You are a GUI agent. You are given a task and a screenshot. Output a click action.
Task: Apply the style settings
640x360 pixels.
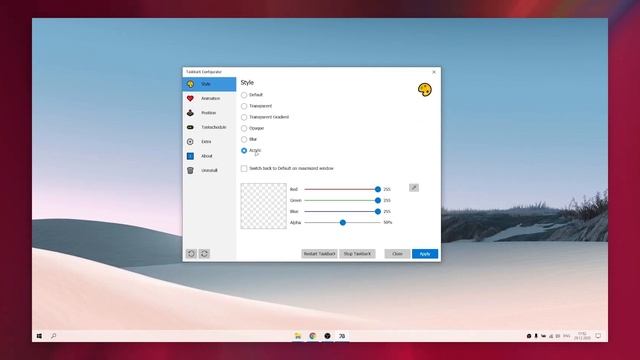click(425, 253)
